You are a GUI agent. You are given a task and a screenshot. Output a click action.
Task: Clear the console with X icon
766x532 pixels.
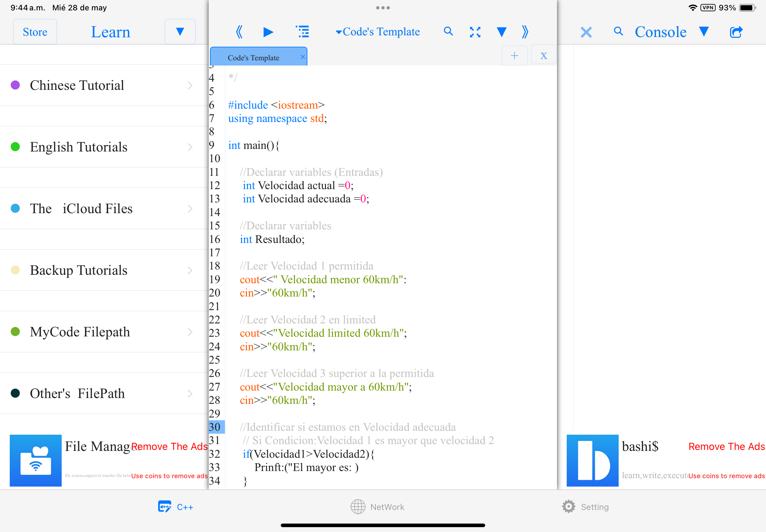point(586,32)
